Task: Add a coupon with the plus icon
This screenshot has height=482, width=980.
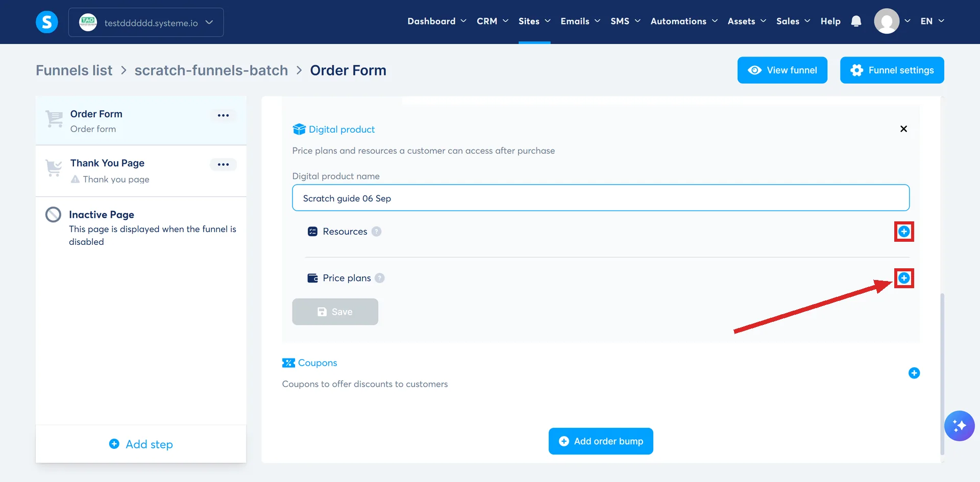Action: pos(914,373)
